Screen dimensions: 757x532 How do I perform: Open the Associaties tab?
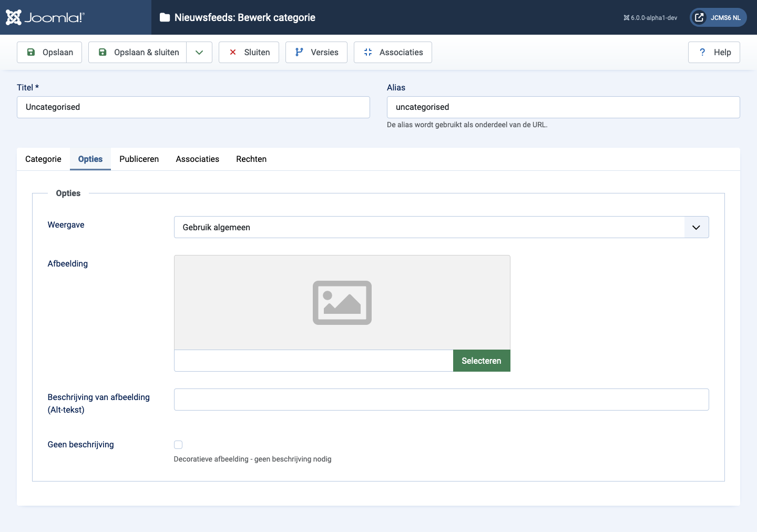[x=198, y=159]
